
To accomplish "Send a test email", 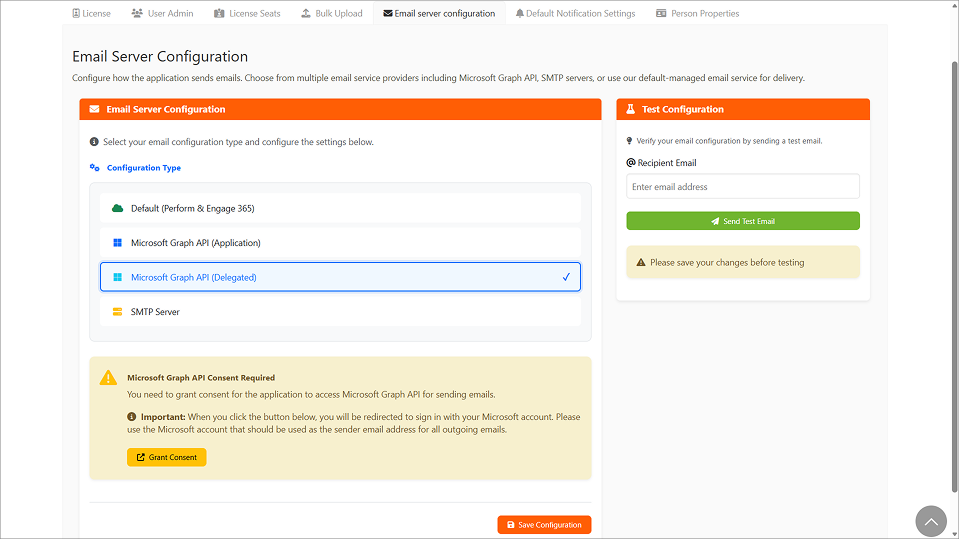I will [742, 221].
